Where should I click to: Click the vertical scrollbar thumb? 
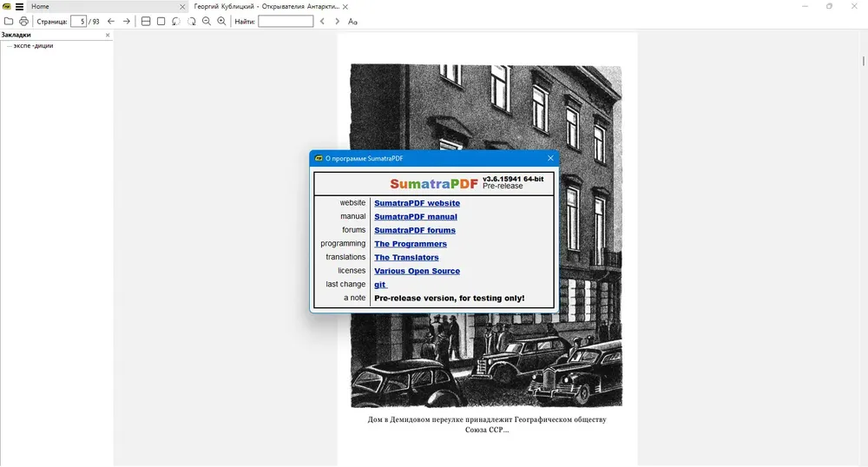[x=863, y=60]
